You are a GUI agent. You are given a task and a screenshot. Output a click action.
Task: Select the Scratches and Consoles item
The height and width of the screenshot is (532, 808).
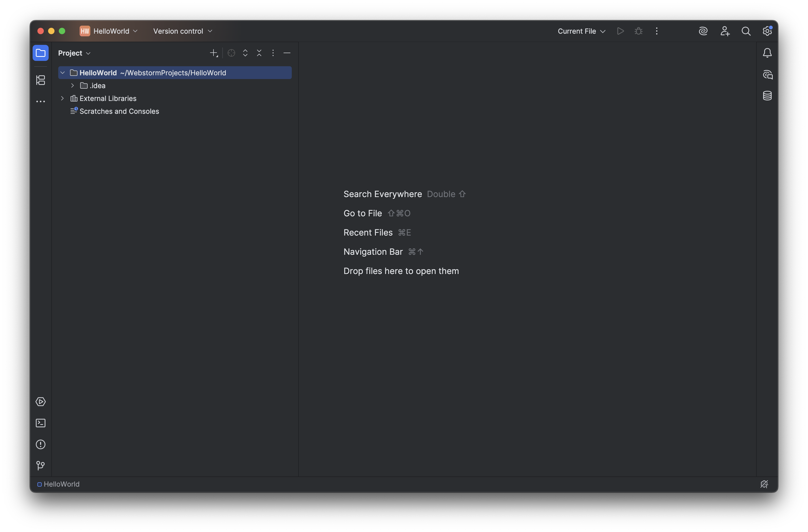[119, 111]
